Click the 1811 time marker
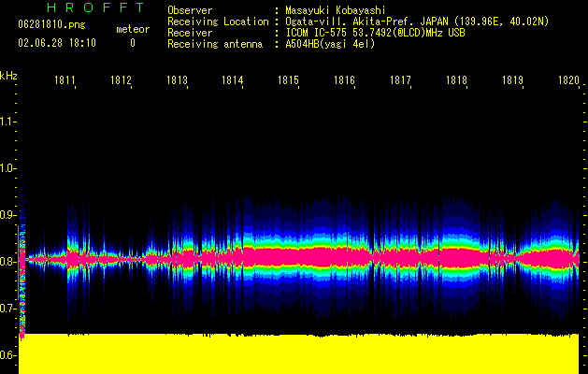The image size is (588, 374). pos(65,80)
